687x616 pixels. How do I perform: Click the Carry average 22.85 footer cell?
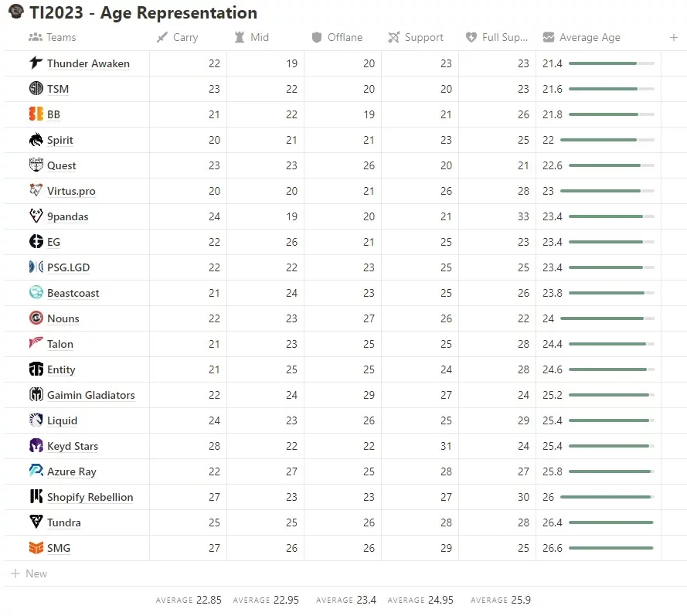click(189, 600)
